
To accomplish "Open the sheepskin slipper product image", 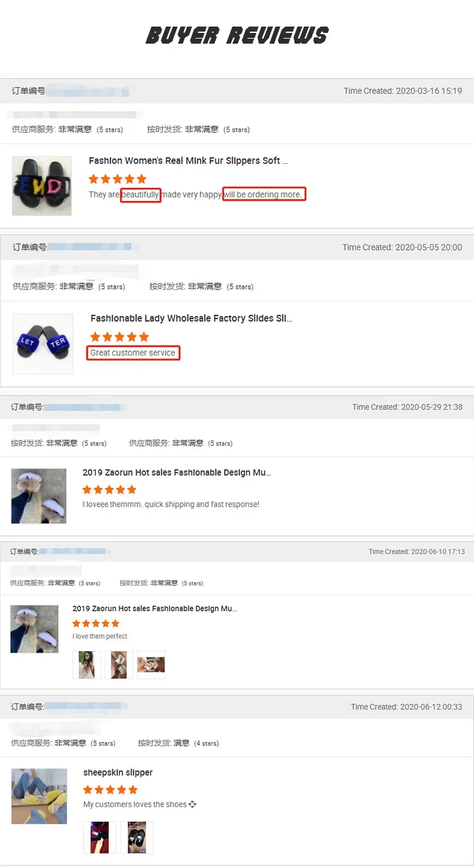I will [x=39, y=796].
